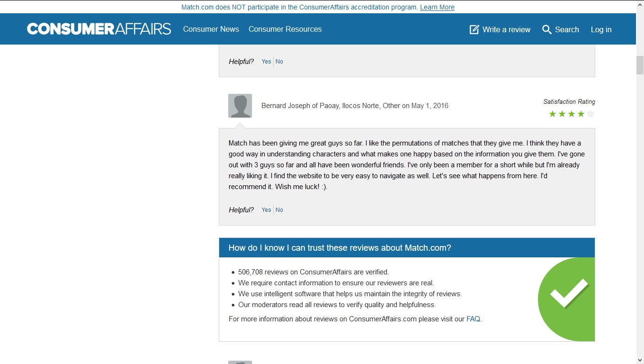The height and width of the screenshot is (364, 644).
Task: Open Consumer News menu
Action: (211, 29)
